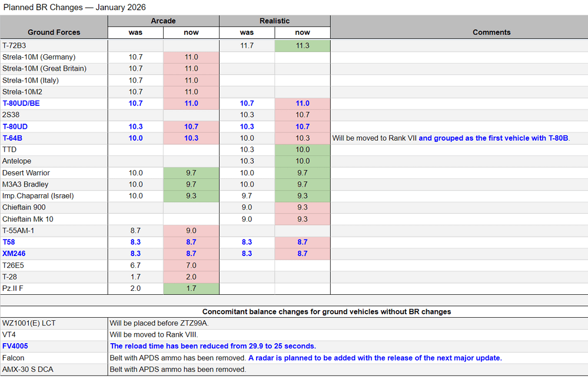Click the FV4005 entry in balance changes
Viewport: 588px width, 382px height.
coord(15,346)
